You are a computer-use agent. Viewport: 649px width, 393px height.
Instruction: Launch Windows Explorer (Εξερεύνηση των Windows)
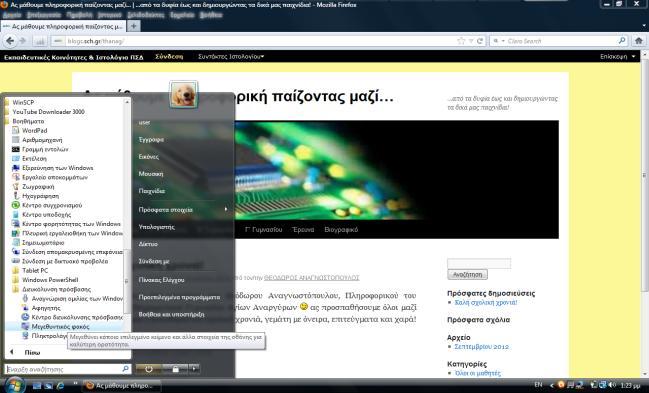[x=53, y=168]
